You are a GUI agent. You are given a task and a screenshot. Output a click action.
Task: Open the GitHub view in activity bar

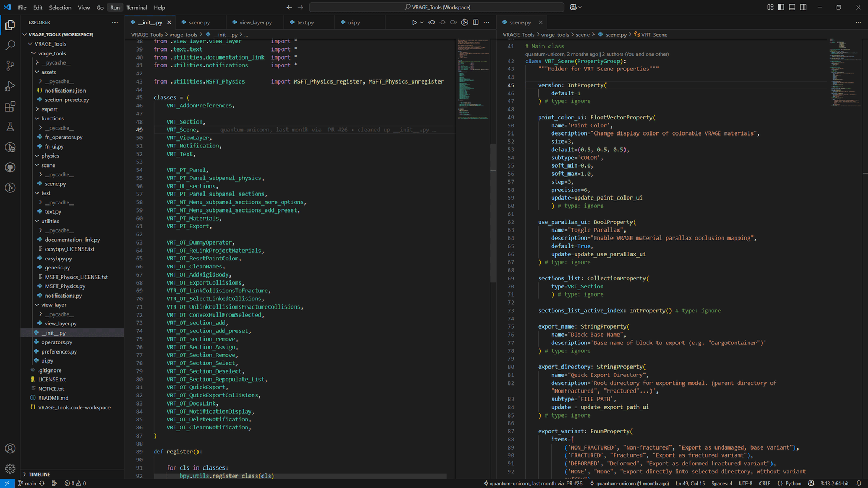click(10, 168)
